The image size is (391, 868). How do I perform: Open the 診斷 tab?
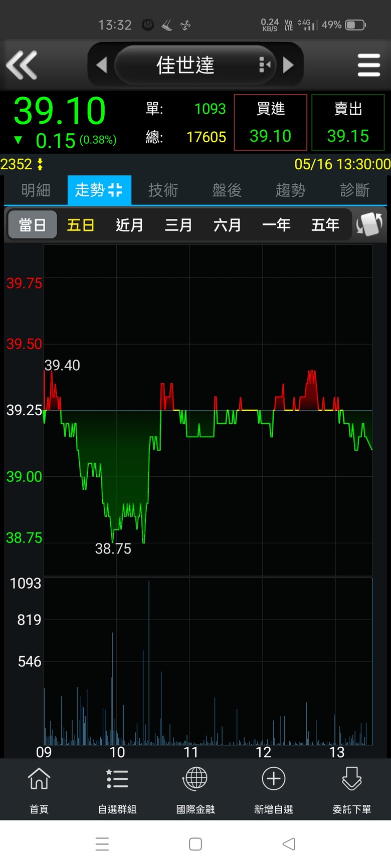[x=354, y=190]
